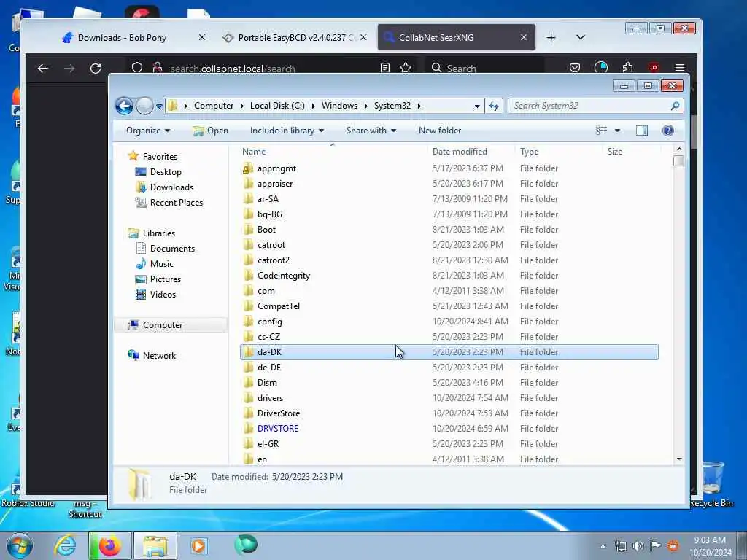The height and width of the screenshot is (560, 747).
Task: Expand Local Disk (C:) breadcrumb arrow
Action: point(313,106)
